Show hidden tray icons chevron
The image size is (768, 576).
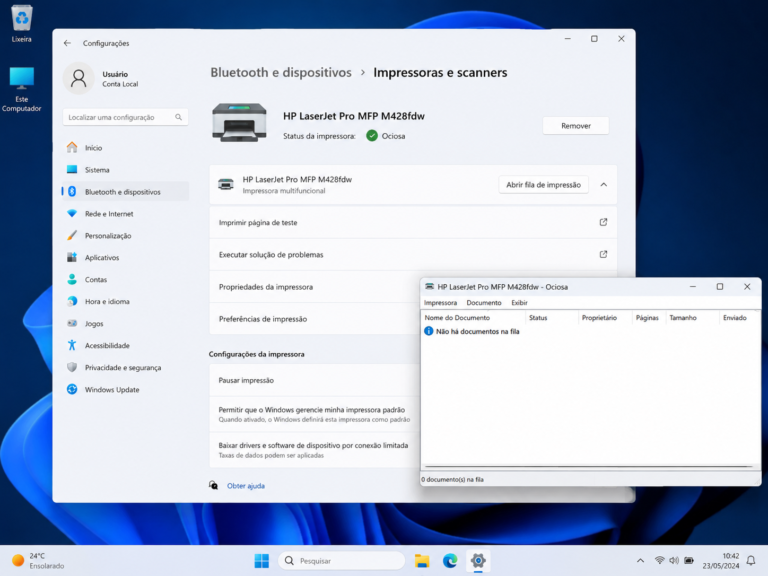640,560
